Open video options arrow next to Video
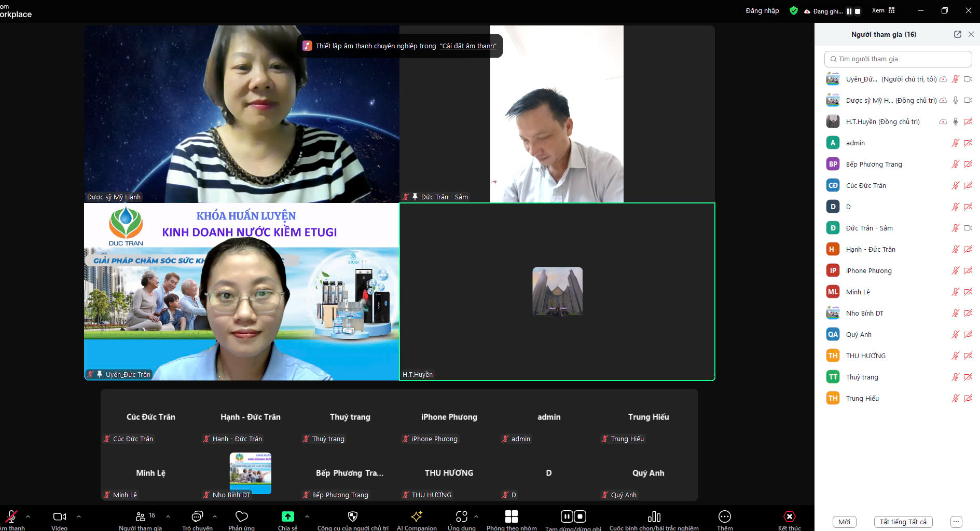The height and width of the screenshot is (531, 980). point(79,516)
